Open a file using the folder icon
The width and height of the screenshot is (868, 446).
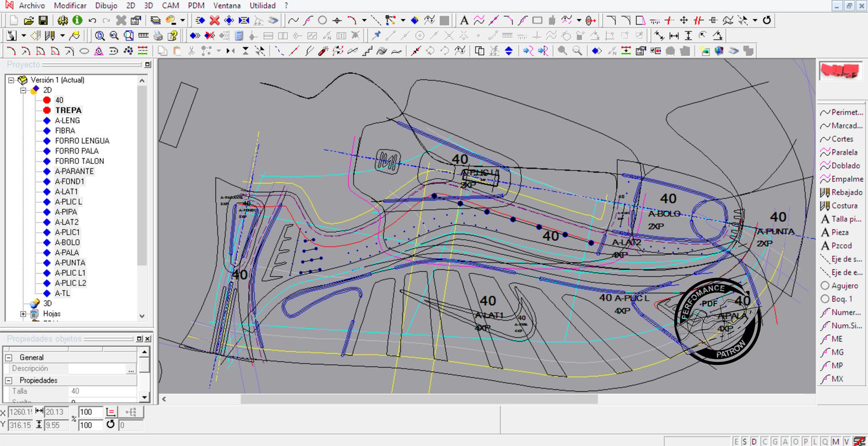(x=28, y=20)
